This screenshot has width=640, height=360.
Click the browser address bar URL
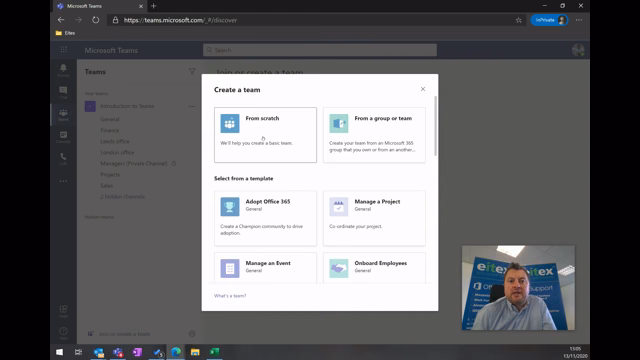point(180,20)
